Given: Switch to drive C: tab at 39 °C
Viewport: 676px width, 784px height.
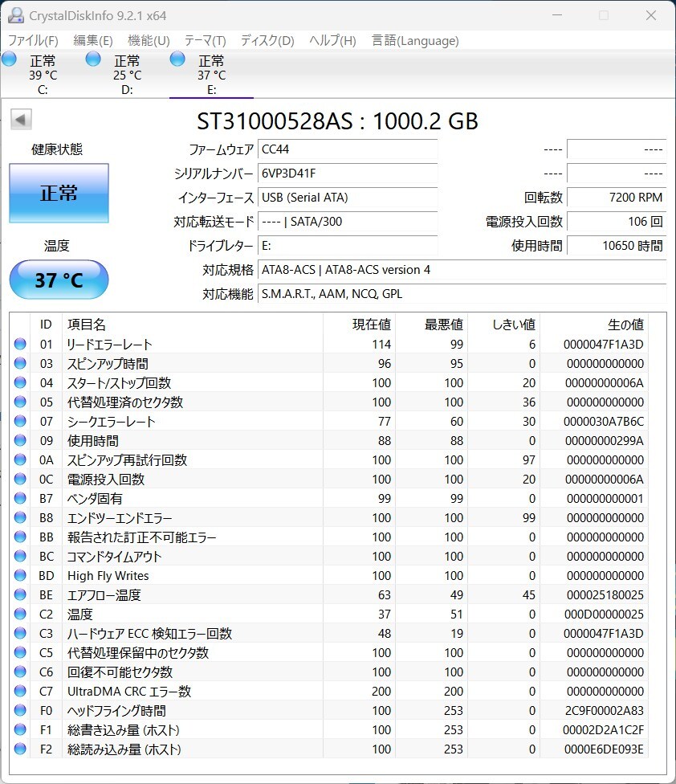Looking at the screenshot, I should click(43, 75).
